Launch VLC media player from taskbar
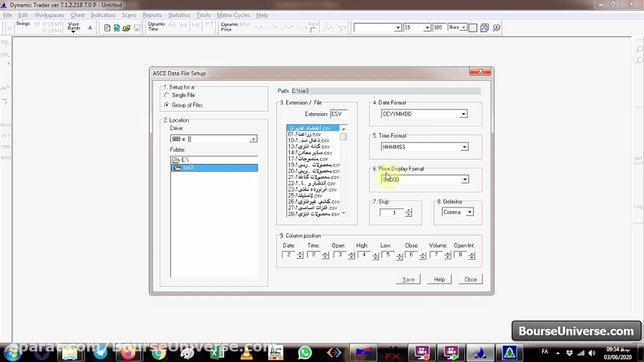The image size is (644, 362). 246,352
